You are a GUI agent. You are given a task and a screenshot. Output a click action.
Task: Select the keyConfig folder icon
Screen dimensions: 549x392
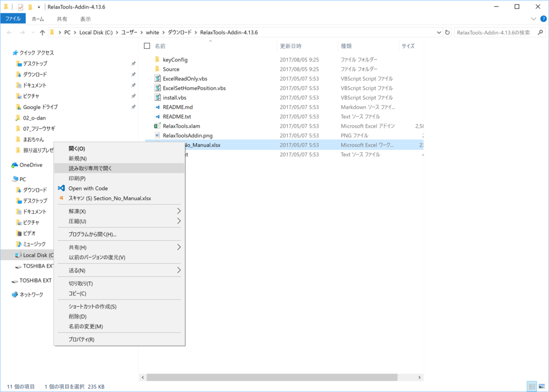tap(158, 60)
